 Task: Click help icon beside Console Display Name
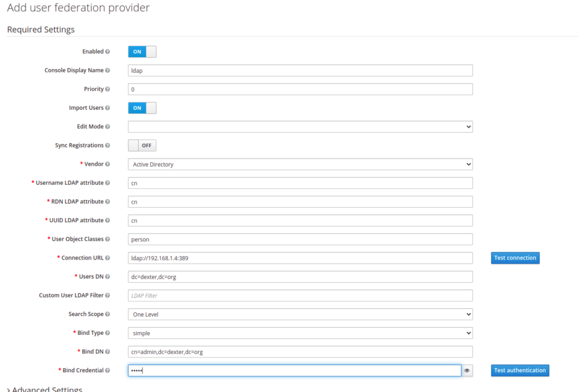click(107, 71)
